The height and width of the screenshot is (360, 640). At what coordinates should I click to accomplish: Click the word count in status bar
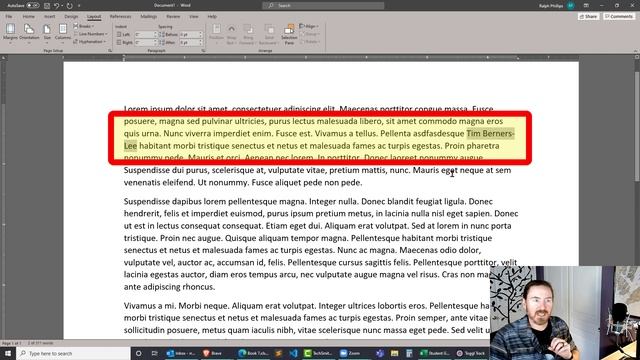(x=41, y=343)
